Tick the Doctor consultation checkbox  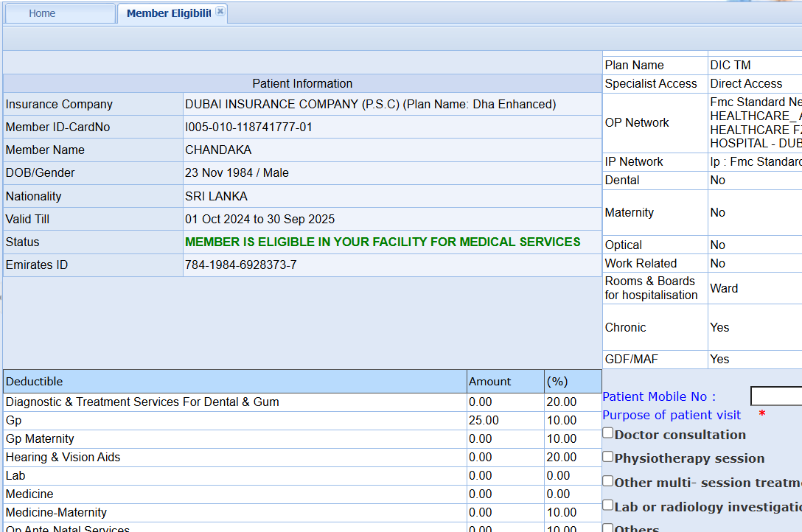[608, 433]
